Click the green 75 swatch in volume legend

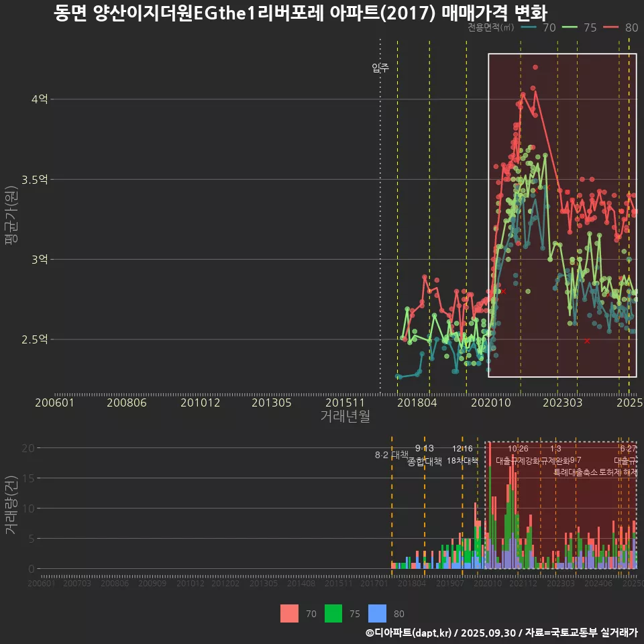(x=333, y=613)
